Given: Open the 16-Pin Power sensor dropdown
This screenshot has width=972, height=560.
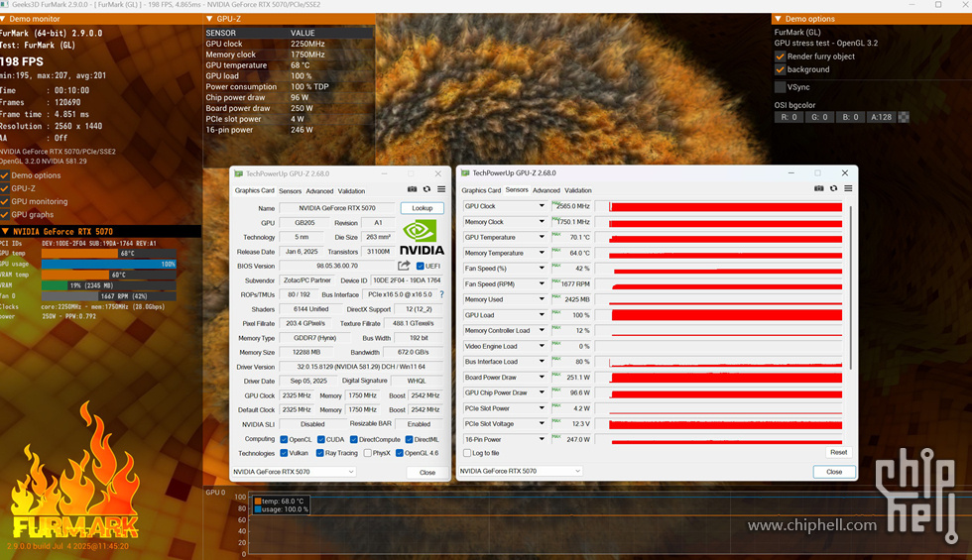Looking at the screenshot, I should click(542, 439).
